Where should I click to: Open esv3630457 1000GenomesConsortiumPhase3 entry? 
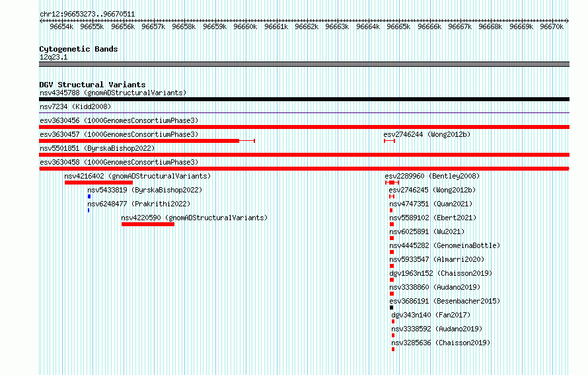click(x=119, y=134)
